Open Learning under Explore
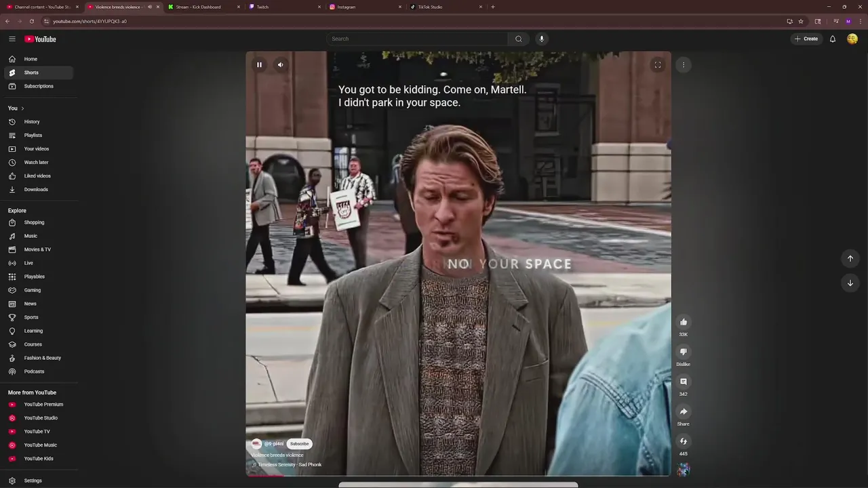The width and height of the screenshot is (868, 488). coord(39,331)
